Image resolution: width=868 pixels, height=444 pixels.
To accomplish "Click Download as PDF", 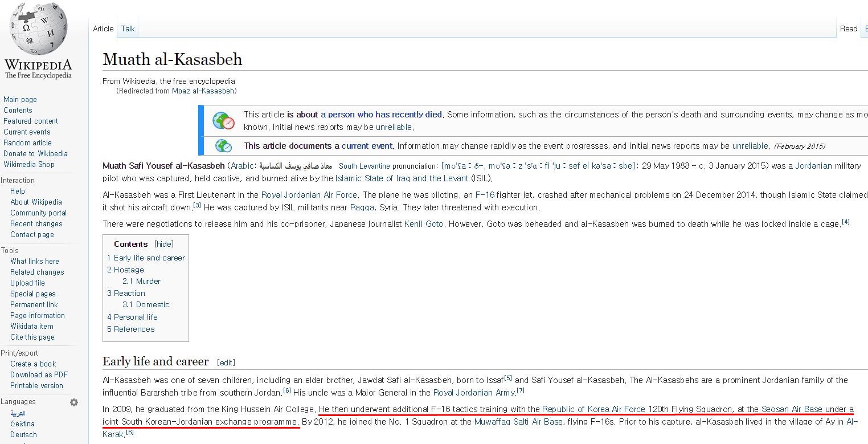I will click(39, 374).
